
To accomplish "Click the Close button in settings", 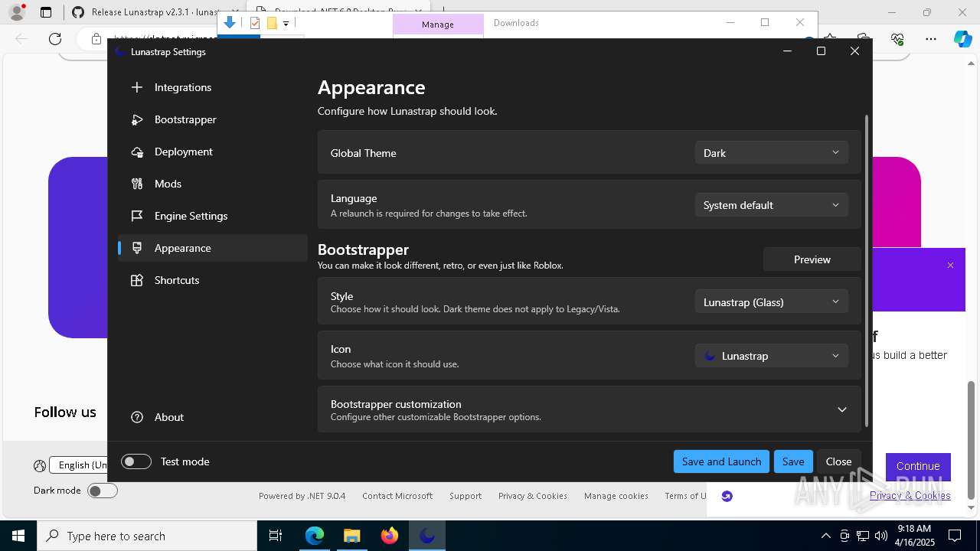I will tap(838, 461).
